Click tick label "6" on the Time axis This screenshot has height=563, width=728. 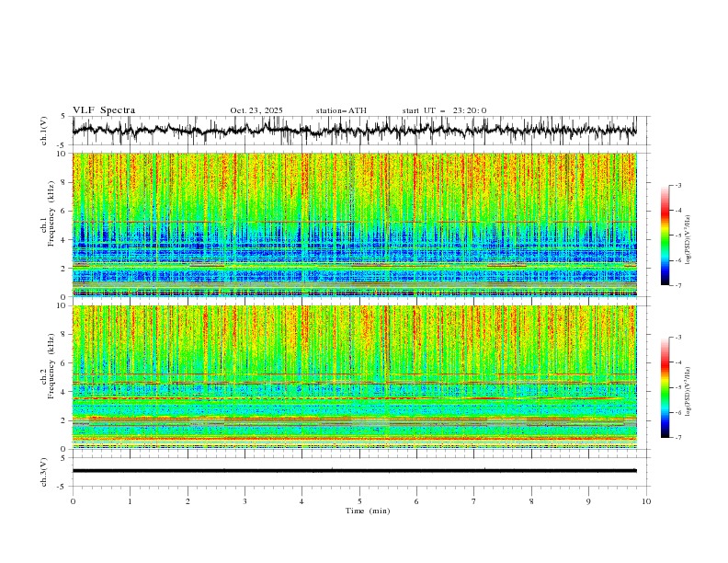[416, 501]
